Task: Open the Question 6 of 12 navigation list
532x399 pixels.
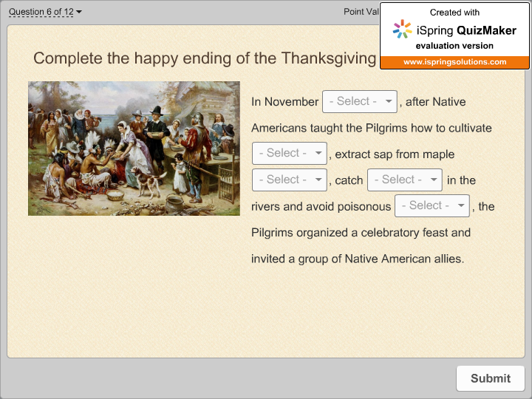Action: (41, 12)
